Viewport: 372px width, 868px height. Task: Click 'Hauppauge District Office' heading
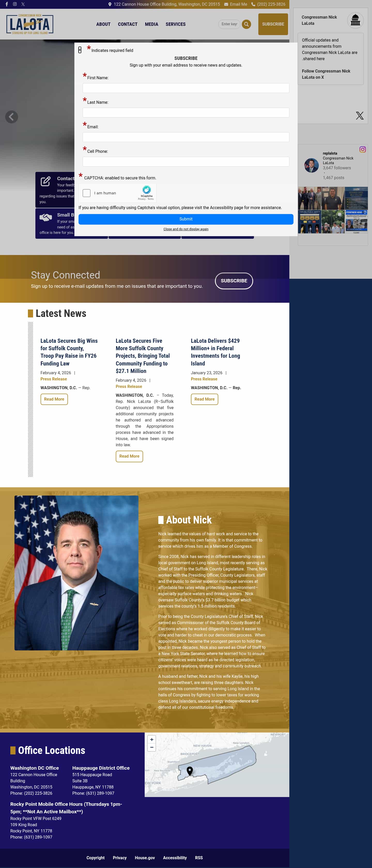(101, 768)
